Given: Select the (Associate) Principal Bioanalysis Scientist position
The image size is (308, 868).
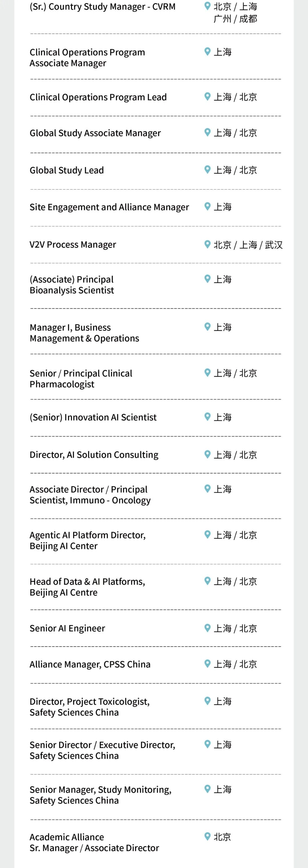Looking at the screenshot, I should click(72, 285).
